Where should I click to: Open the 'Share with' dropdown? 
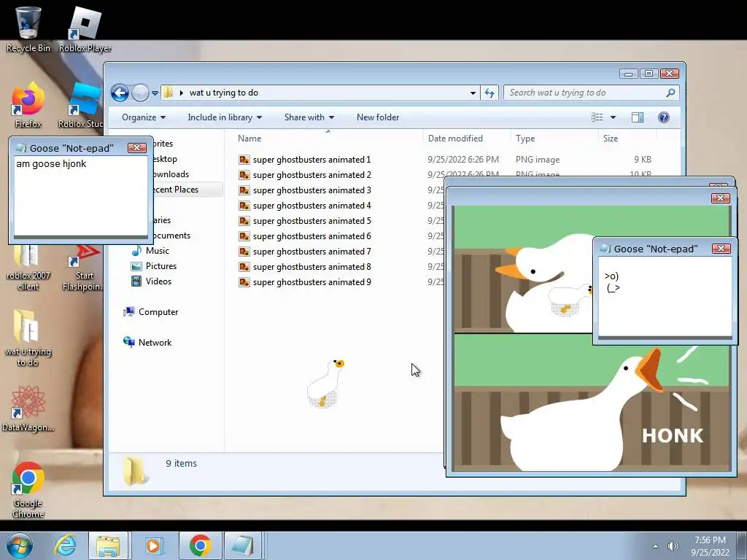pyautogui.click(x=309, y=117)
